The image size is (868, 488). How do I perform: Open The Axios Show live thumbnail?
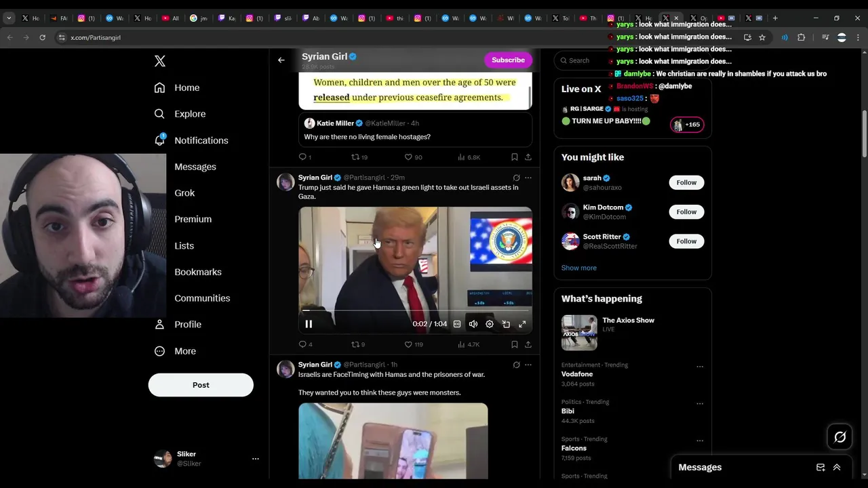tap(579, 332)
